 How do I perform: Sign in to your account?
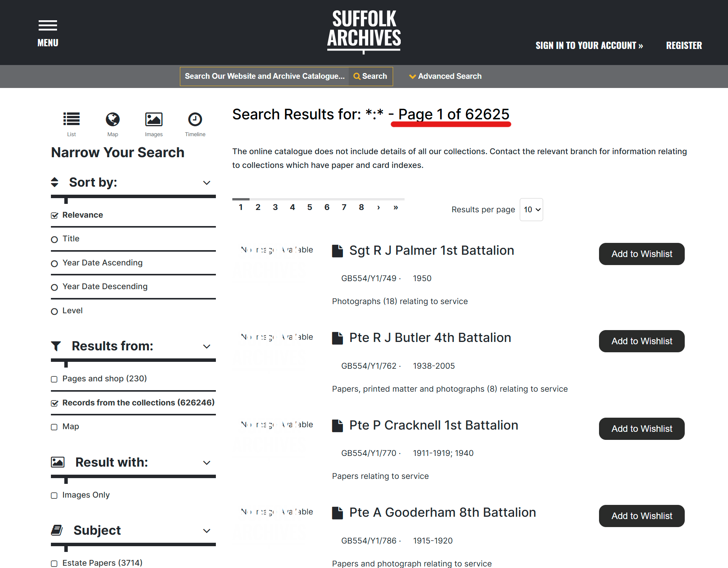click(x=589, y=45)
